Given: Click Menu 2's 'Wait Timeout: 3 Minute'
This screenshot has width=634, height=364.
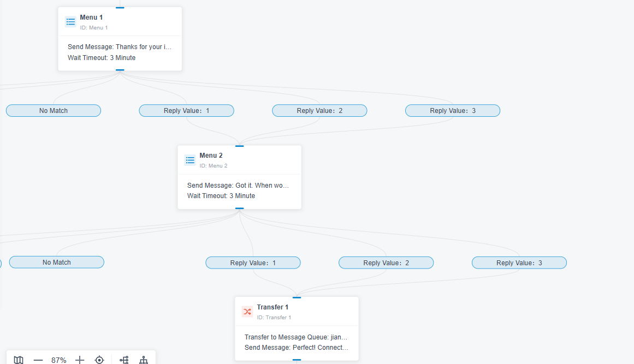Looking at the screenshot, I should [221, 196].
